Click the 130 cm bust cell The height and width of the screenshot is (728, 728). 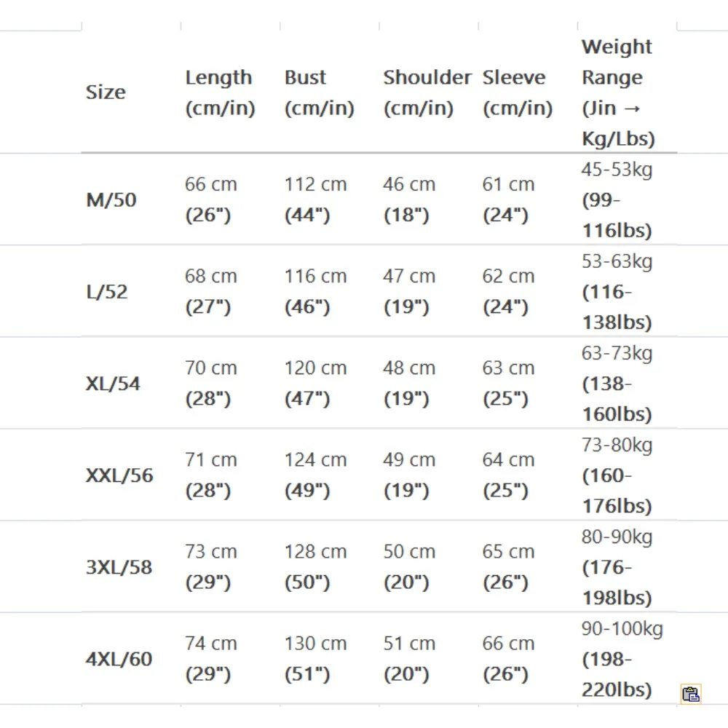point(315,659)
